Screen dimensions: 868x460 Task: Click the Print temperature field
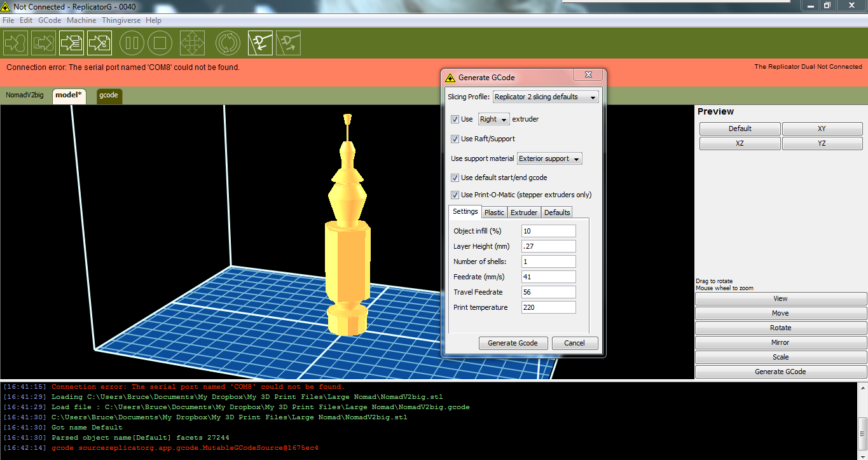[x=548, y=307]
